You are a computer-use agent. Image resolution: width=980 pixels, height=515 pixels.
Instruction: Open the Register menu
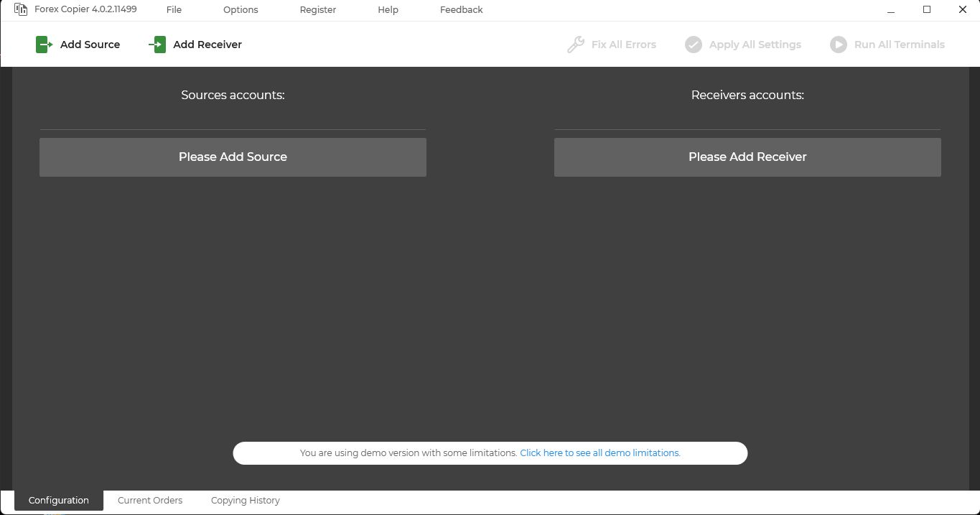pyautogui.click(x=317, y=9)
